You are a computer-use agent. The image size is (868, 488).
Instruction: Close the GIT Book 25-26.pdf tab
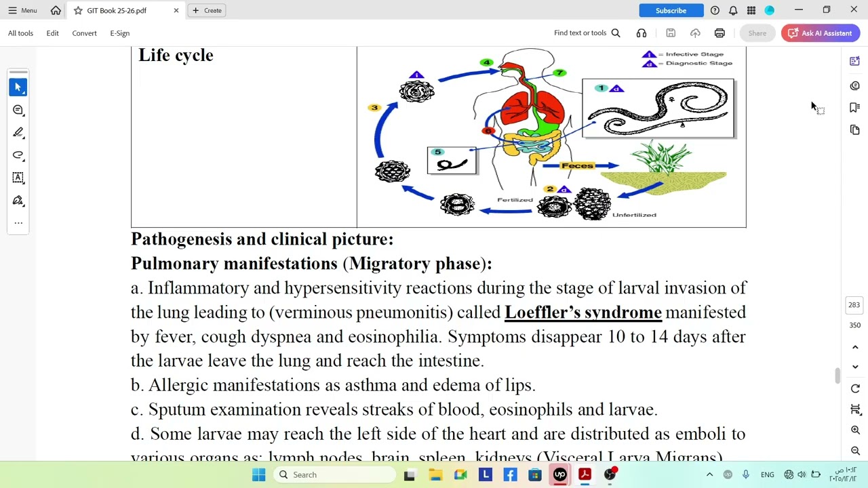(176, 10)
